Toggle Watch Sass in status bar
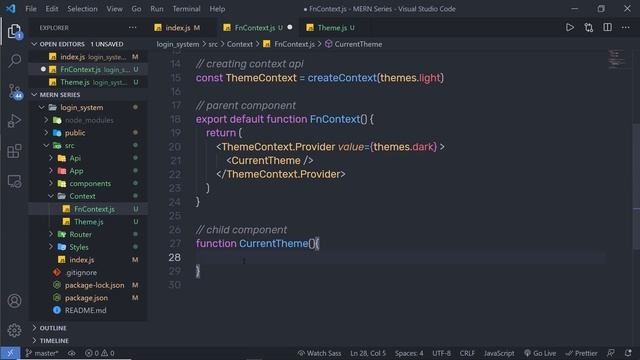The height and width of the screenshot is (360, 640). click(319, 353)
